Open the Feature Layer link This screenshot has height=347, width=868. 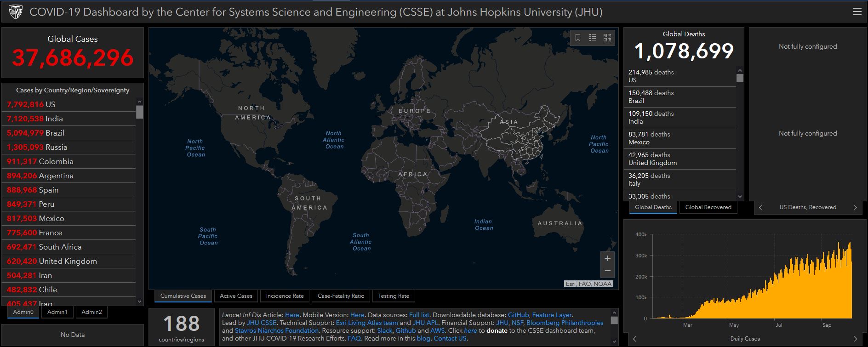coord(552,315)
